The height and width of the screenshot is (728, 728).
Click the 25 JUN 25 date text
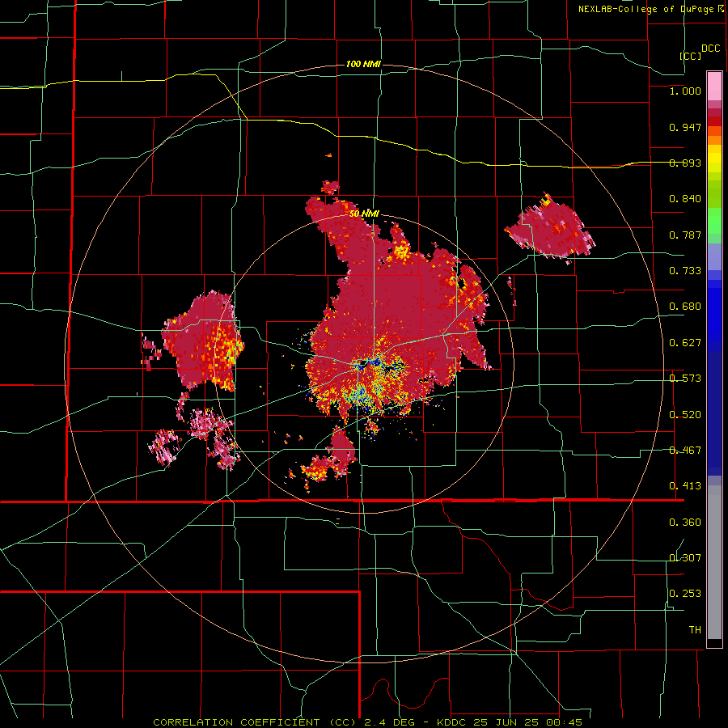505,722
